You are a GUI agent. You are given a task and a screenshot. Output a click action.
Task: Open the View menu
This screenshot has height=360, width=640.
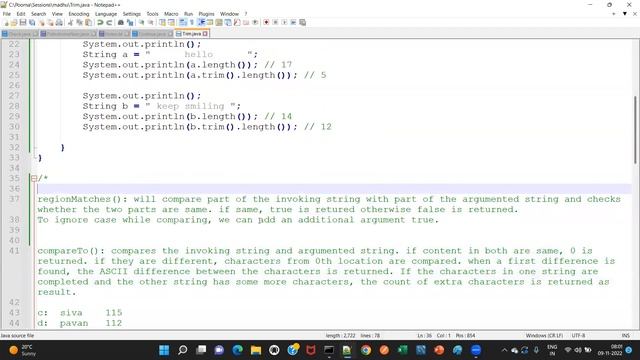[x=57, y=14]
